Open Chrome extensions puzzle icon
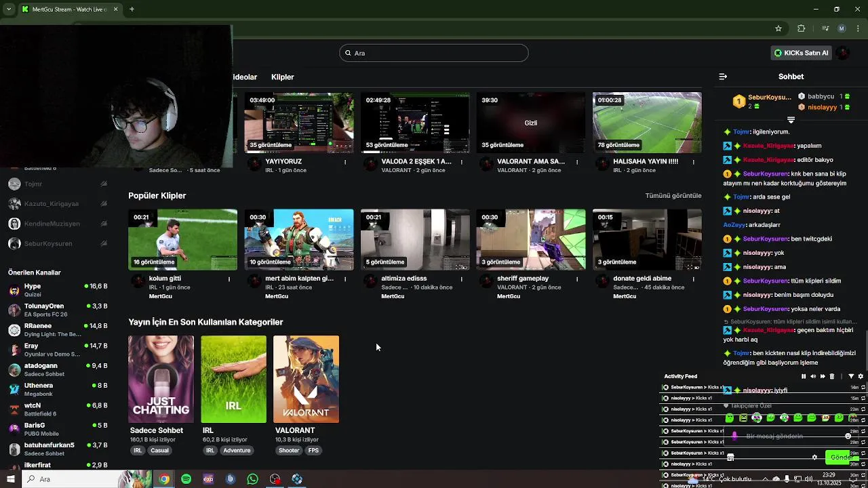Screen dimensions: 868x488 802,28
